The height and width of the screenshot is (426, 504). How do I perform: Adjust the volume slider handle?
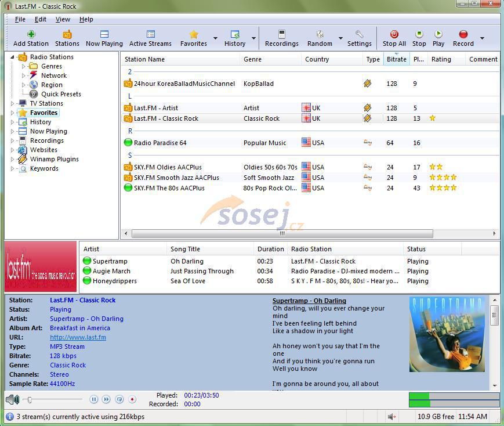(30, 400)
